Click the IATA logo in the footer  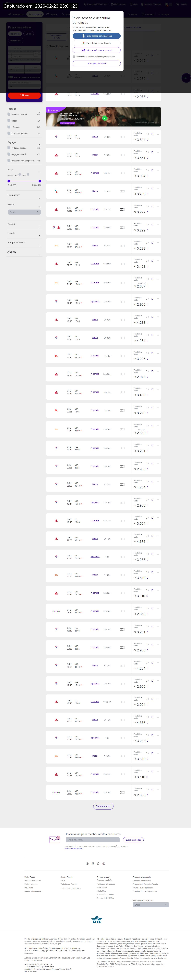click(x=96, y=920)
